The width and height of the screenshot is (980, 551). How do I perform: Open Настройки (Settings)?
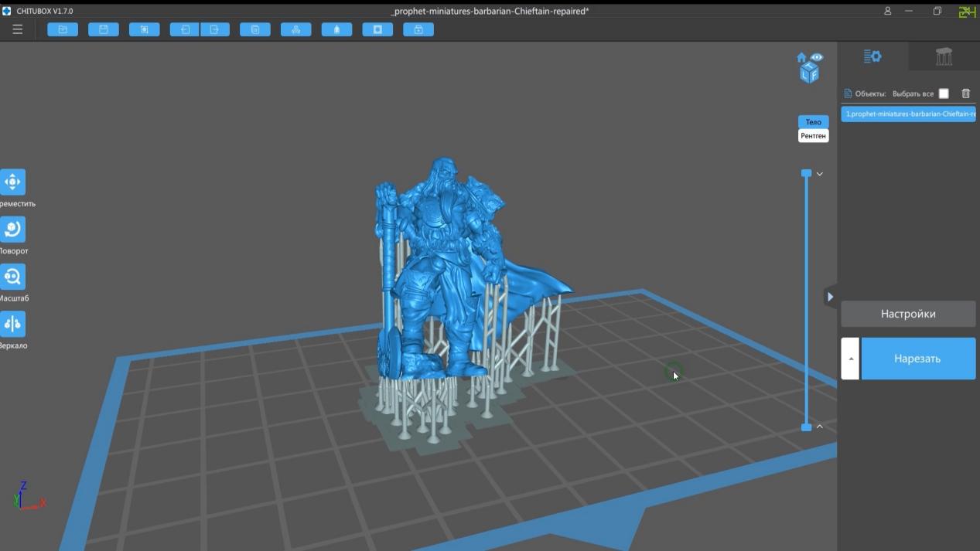[x=907, y=314]
